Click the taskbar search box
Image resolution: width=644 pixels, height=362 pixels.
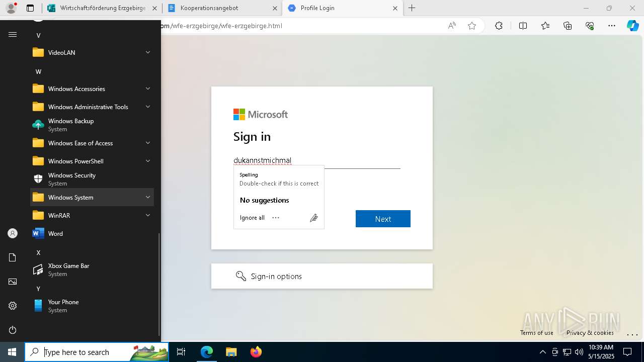(x=97, y=352)
